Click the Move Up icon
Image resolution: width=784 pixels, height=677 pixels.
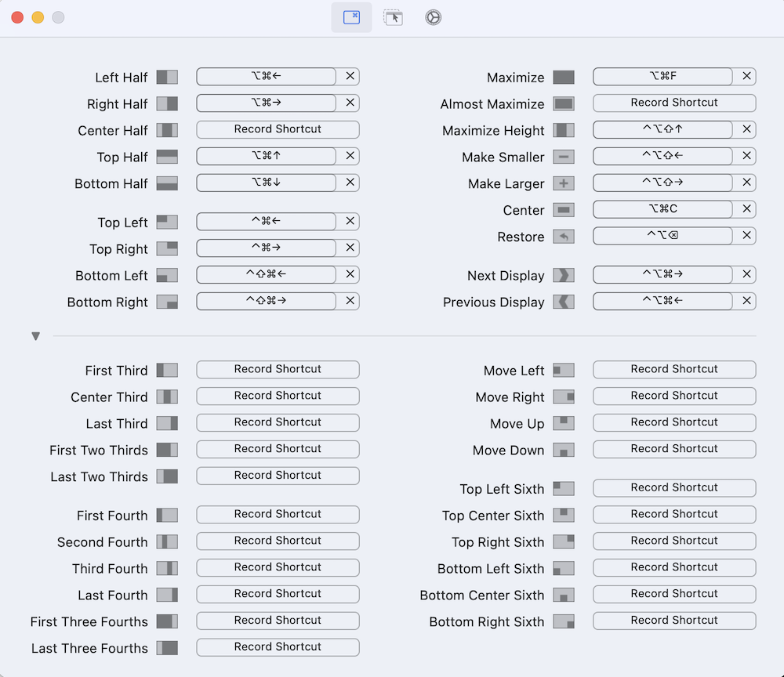tap(564, 422)
